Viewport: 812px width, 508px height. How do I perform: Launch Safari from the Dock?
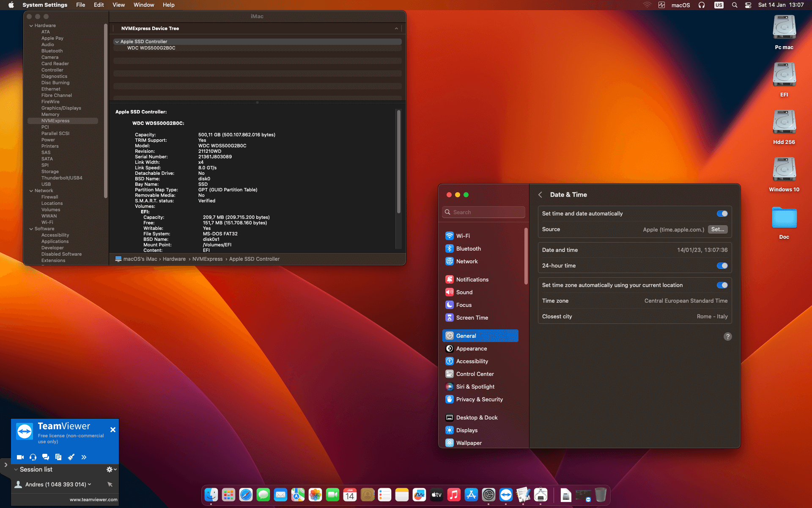(x=246, y=494)
